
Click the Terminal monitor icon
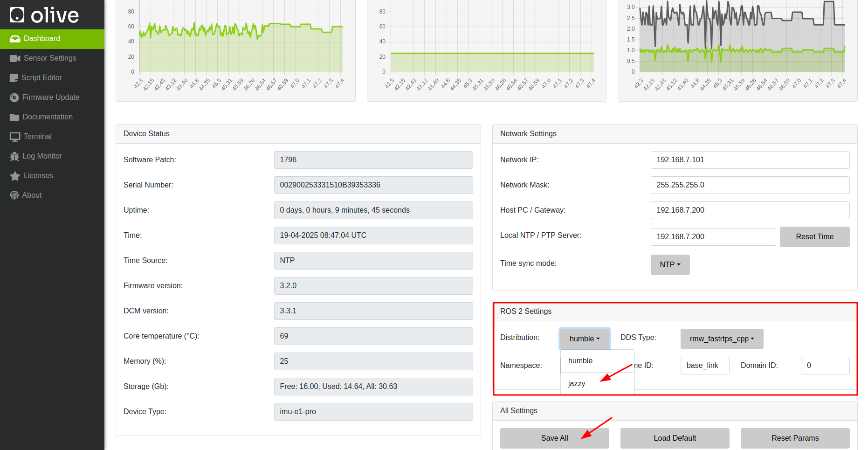click(x=15, y=137)
